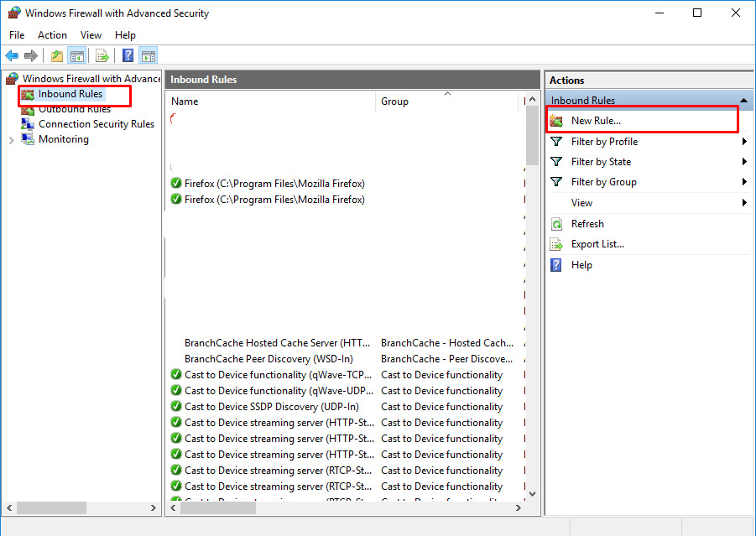This screenshot has height=536, width=756.
Task: Select the root Windows Firewall tree node
Action: [91, 79]
